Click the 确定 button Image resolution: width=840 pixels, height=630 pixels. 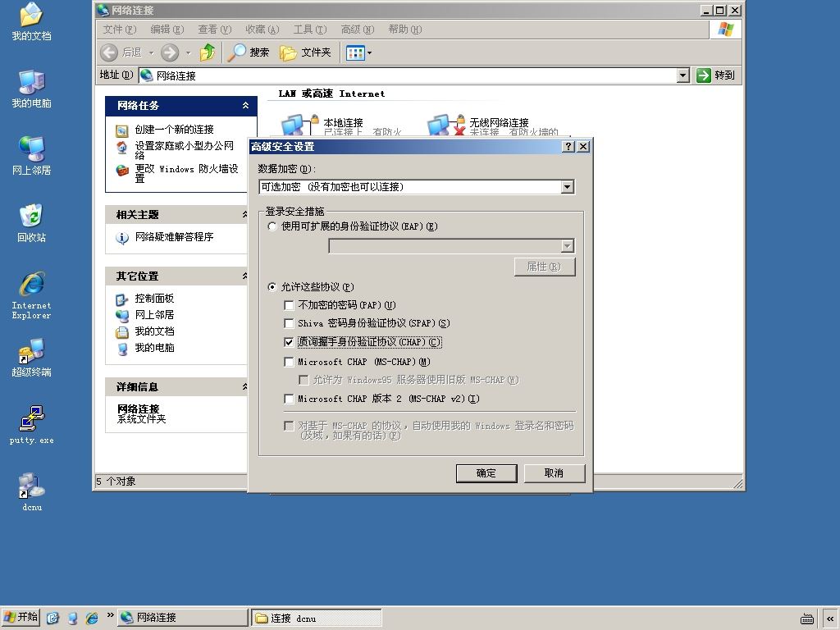pyautogui.click(x=486, y=473)
